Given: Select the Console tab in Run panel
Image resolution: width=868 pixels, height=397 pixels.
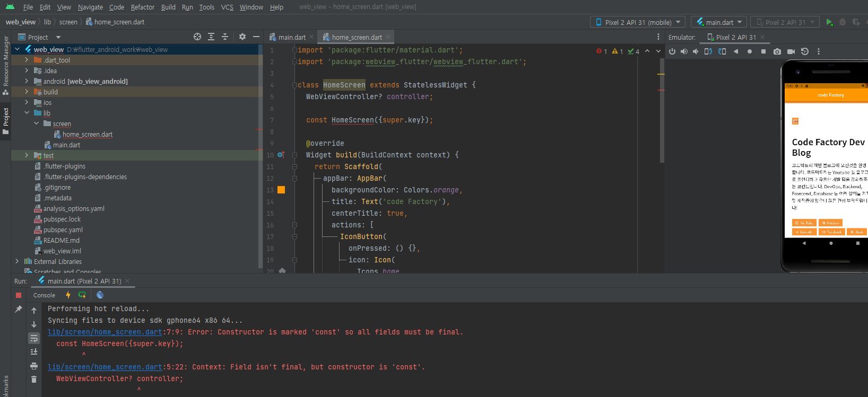Looking at the screenshot, I should click(x=44, y=295).
